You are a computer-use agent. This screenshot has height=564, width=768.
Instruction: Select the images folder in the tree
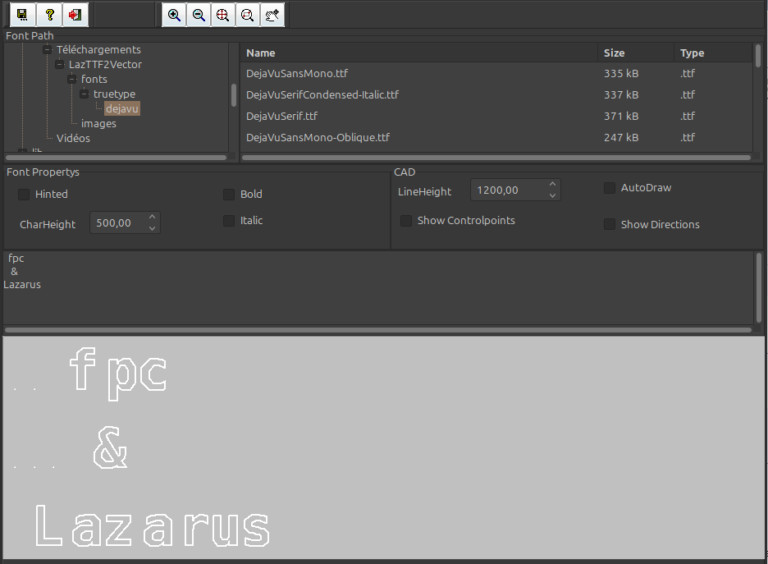98,124
